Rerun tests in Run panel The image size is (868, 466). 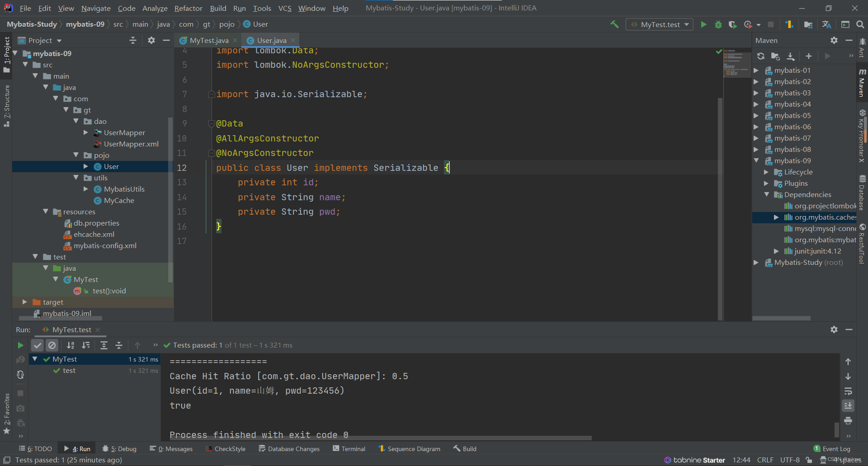[x=20, y=345]
